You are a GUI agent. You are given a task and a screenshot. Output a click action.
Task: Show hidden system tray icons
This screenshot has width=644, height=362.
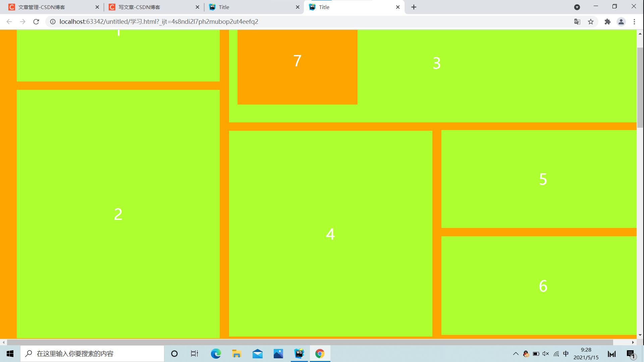pyautogui.click(x=516, y=354)
